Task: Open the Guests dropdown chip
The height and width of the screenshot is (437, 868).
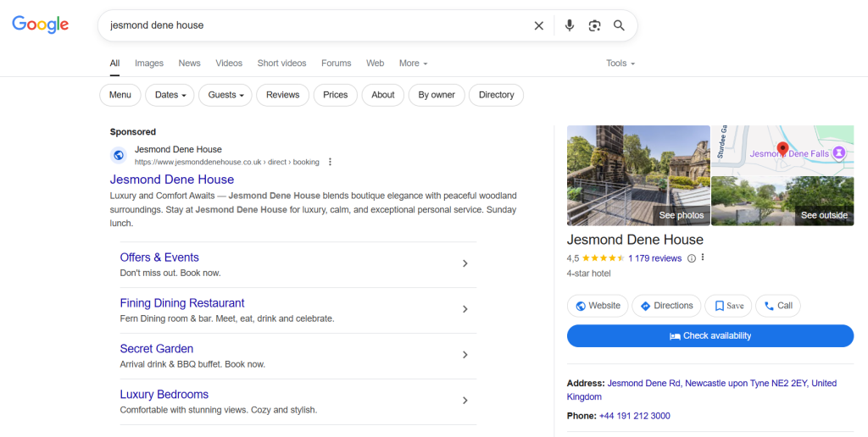Action: pos(225,95)
